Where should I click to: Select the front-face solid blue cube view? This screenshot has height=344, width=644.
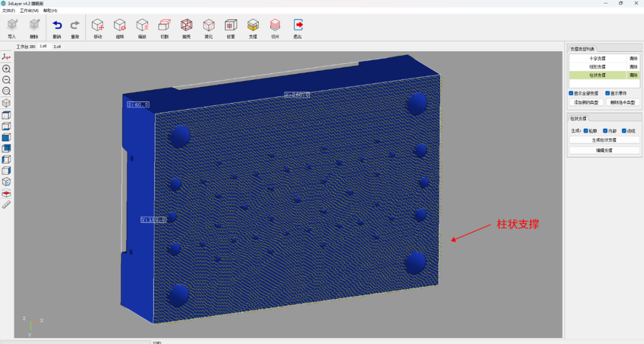tap(6, 137)
